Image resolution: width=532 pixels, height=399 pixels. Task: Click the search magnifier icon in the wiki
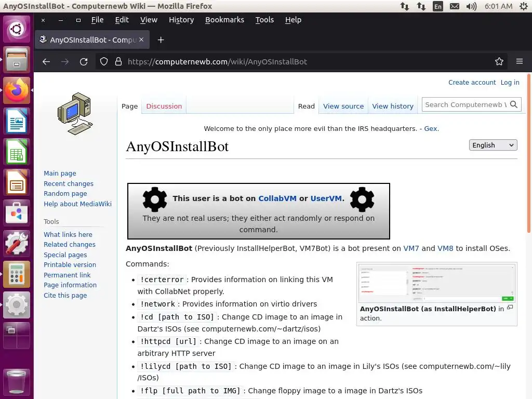[x=514, y=104]
